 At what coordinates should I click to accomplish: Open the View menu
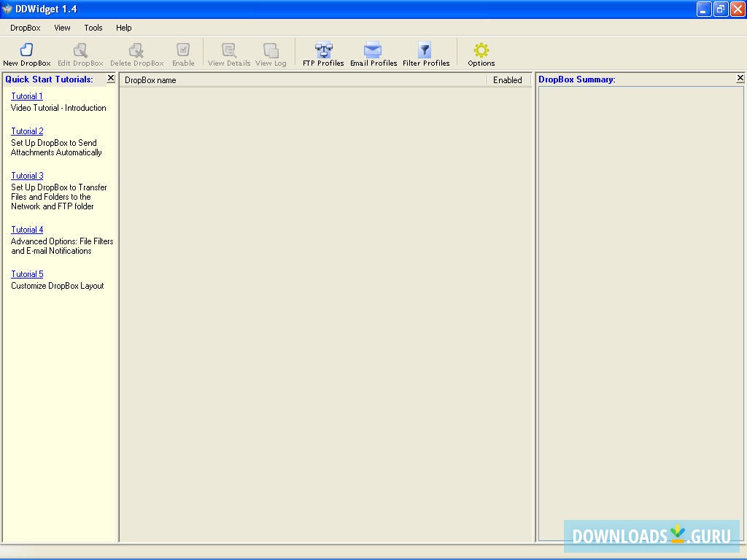point(62,28)
